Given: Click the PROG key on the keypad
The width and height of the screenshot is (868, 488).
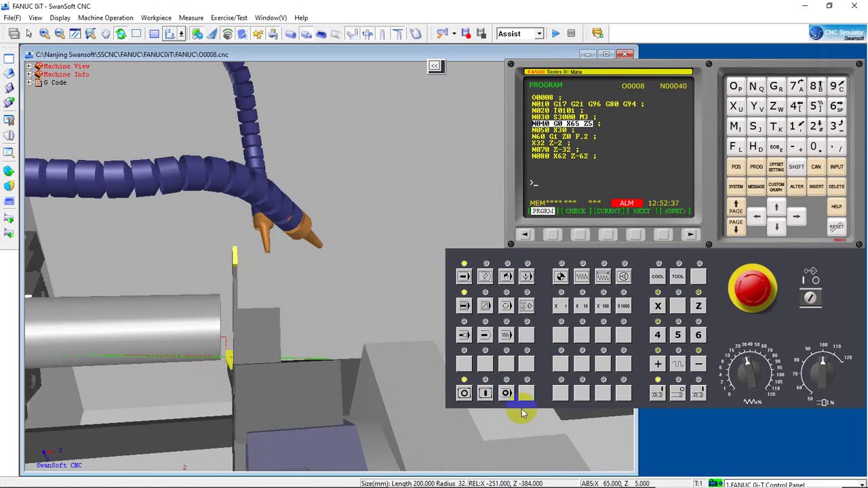Looking at the screenshot, I should coord(756,167).
